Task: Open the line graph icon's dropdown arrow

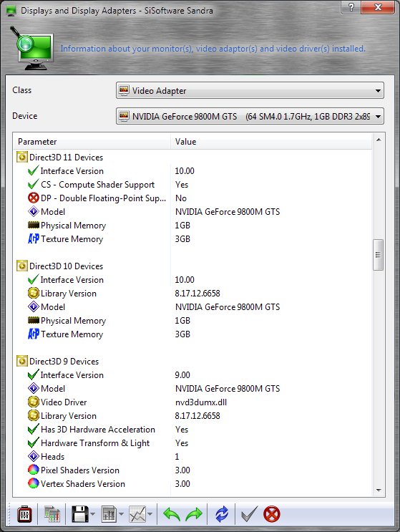Action: tap(150, 514)
